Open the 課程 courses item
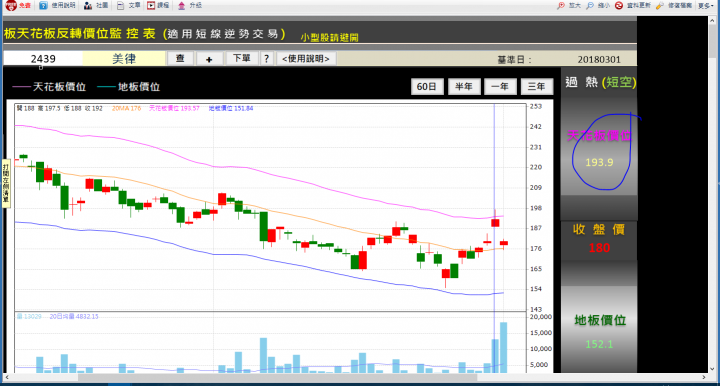This screenshot has width=720, height=386. pyautogui.click(x=158, y=6)
